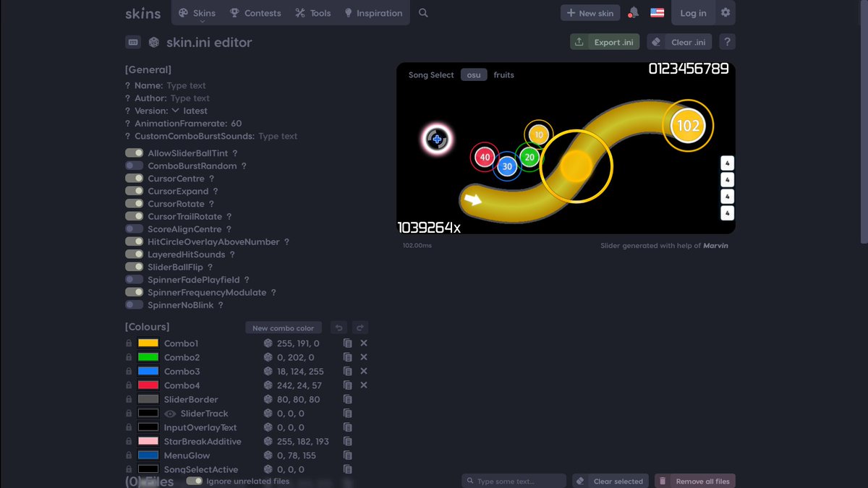Copy the Combo1 color value
Image resolution: width=868 pixels, height=488 pixels.
[x=347, y=343]
